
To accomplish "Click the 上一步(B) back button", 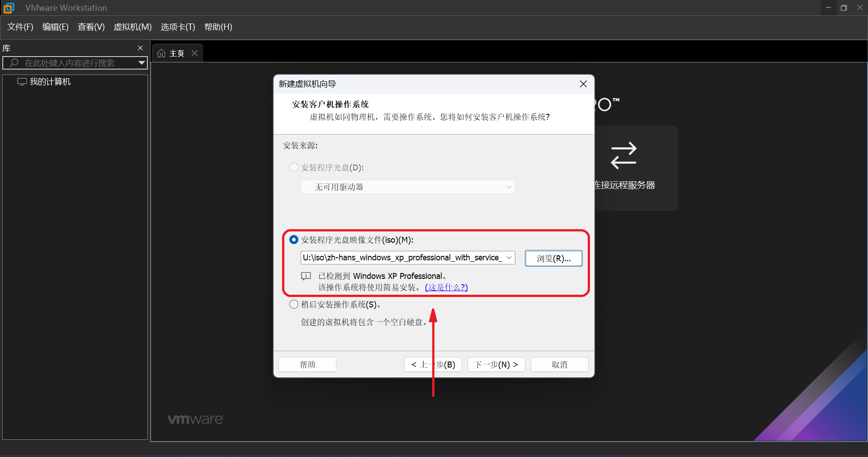I will [x=433, y=364].
